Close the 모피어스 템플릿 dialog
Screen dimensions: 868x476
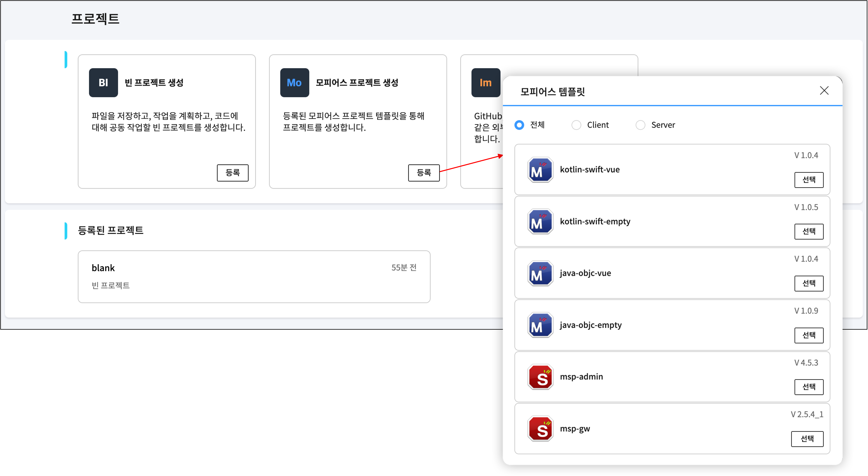click(824, 91)
